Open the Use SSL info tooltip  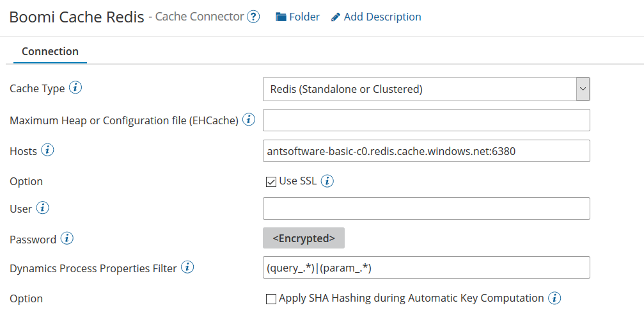pos(327,181)
